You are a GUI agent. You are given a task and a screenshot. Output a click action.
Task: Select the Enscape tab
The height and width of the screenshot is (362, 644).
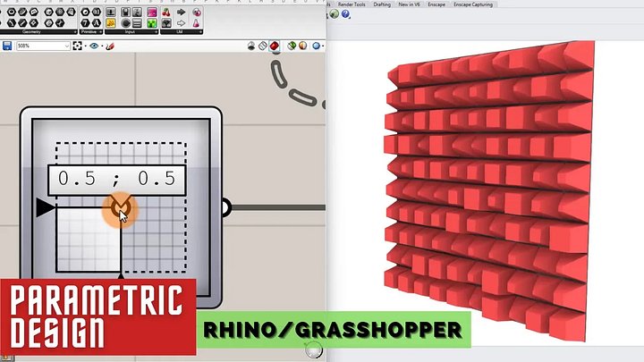[x=436, y=4]
